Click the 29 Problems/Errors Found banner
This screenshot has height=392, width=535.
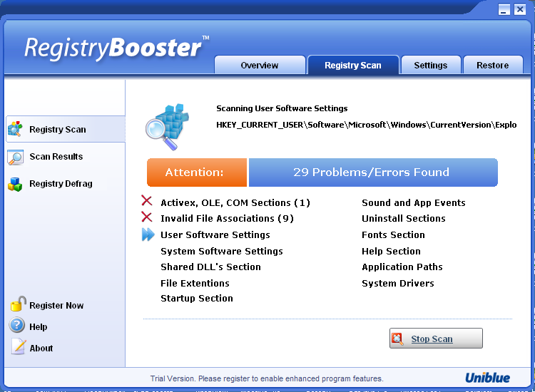coord(373,172)
